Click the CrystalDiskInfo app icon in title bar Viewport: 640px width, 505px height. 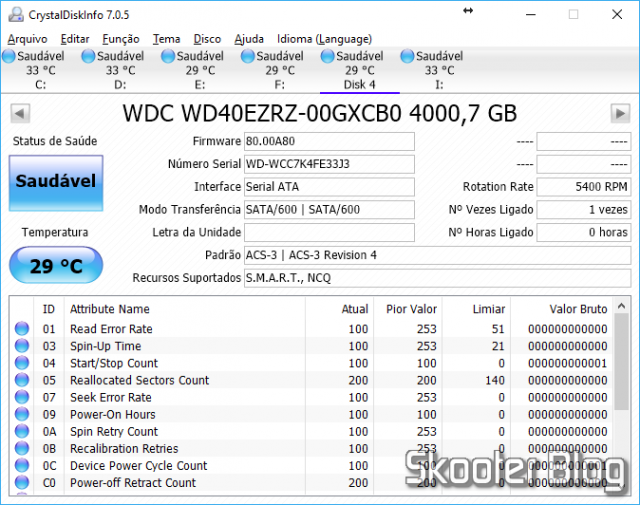[x=16, y=15]
